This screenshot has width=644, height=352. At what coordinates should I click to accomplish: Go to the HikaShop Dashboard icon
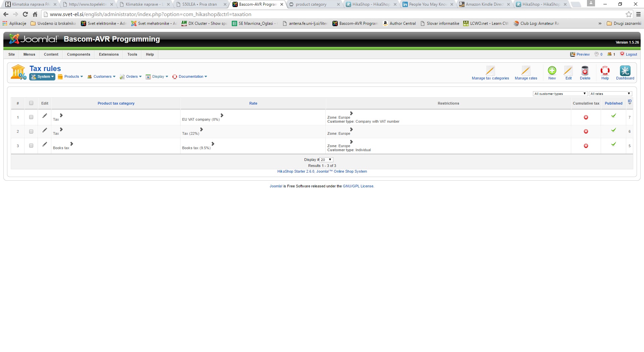coord(625,70)
